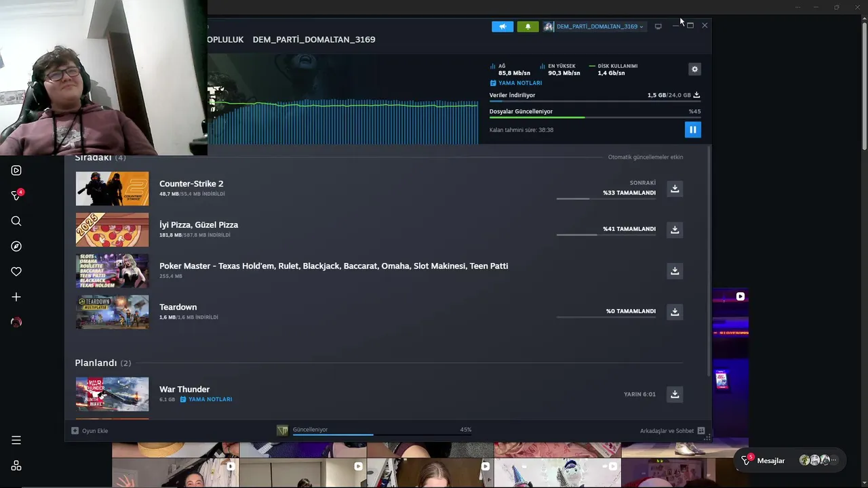Start İyi Pizza, Güzel Pizza download
Viewport: 868px width, 488px height.
tap(675, 230)
